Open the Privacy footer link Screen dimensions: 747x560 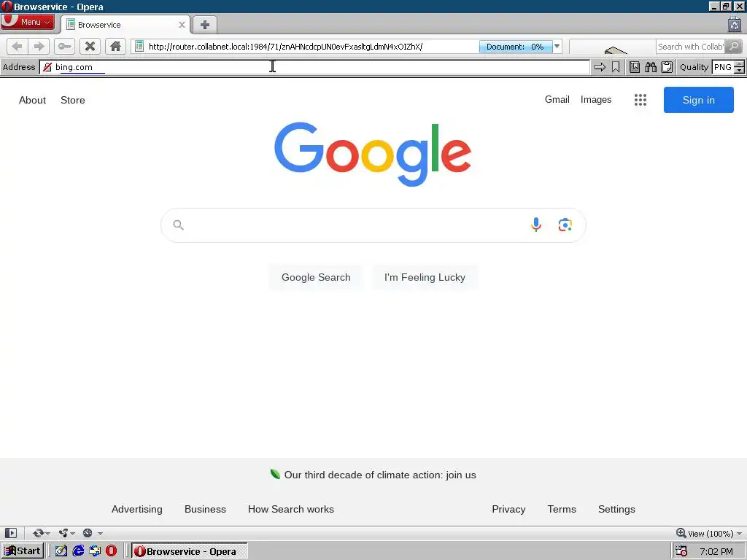(x=508, y=509)
